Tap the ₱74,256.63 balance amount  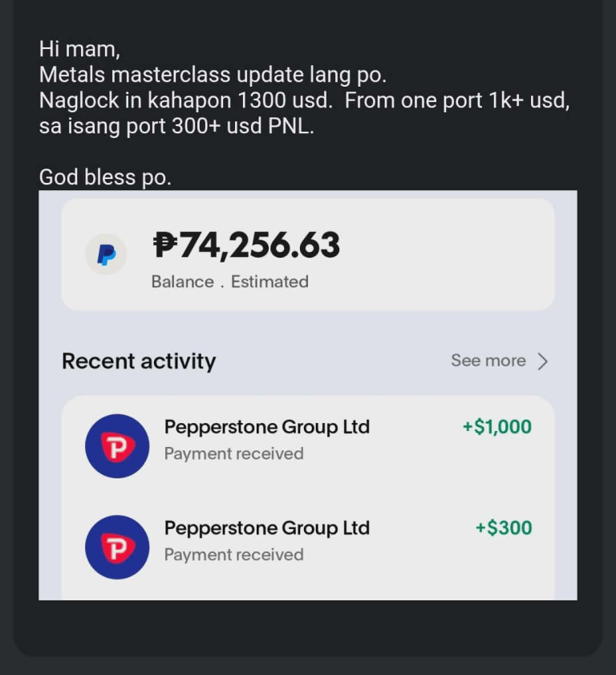point(246,246)
